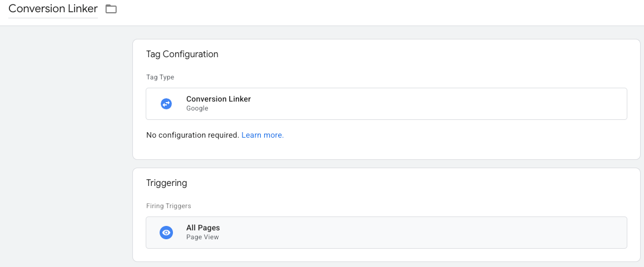Open the Learn more link

[x=262, y=135]
